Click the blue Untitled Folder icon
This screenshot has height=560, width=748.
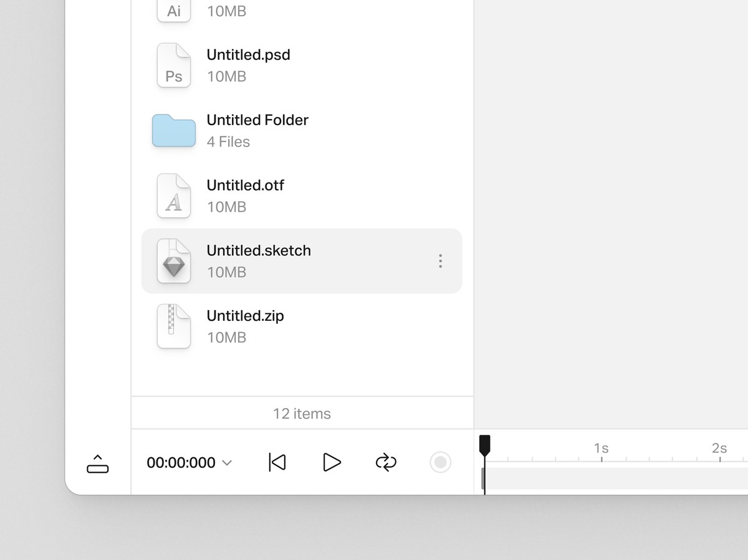174,131
